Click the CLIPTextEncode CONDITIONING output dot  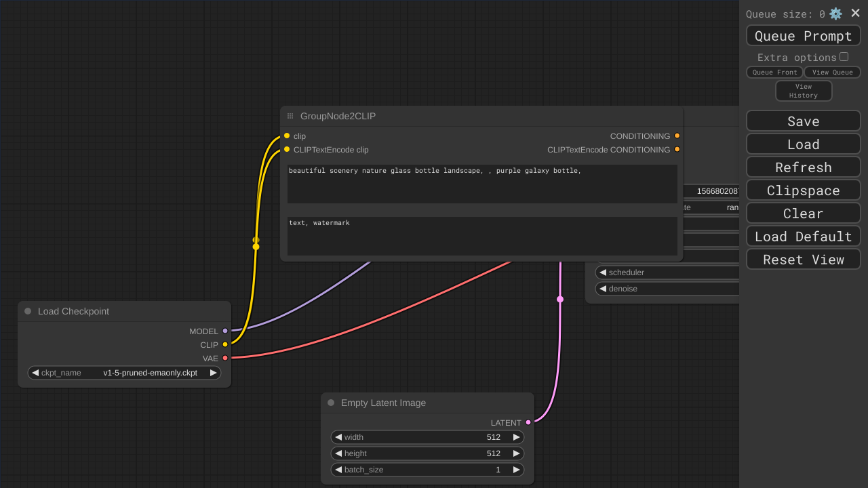pyautogui.click(x=677, y=150)
